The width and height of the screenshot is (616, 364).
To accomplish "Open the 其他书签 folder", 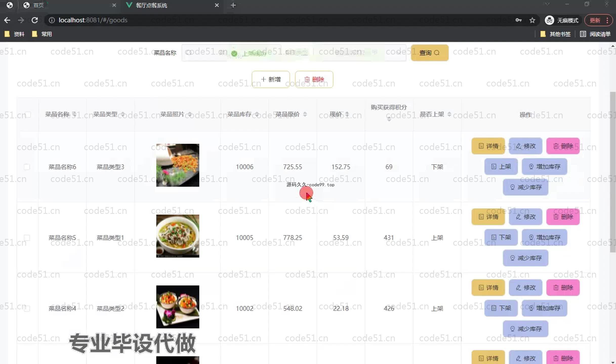I will [555, 34].
